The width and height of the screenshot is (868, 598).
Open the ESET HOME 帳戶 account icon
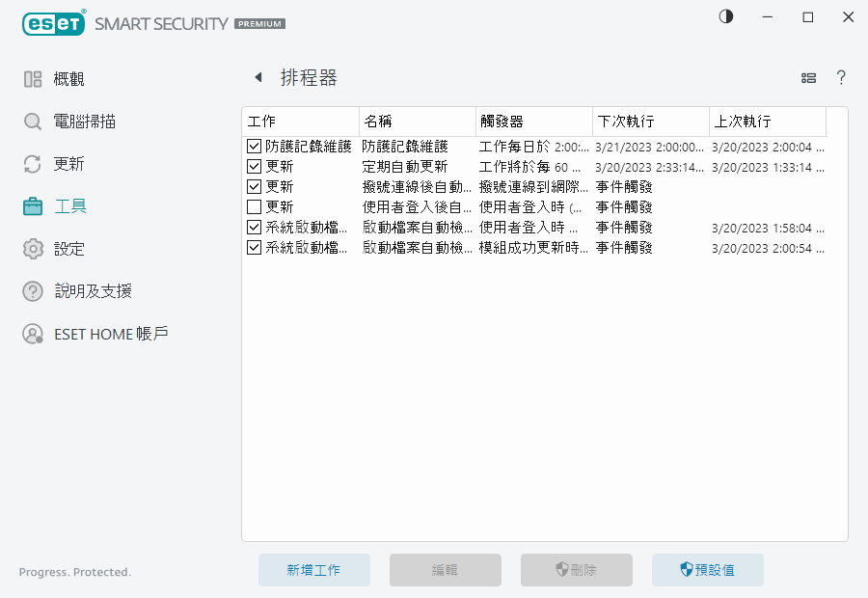coord(30,334)
